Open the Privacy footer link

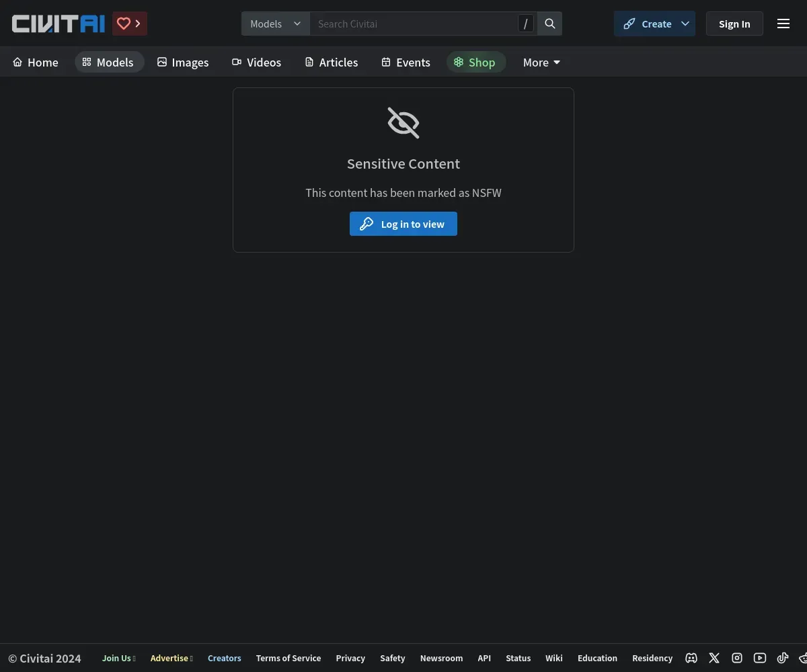pos(350,658)
